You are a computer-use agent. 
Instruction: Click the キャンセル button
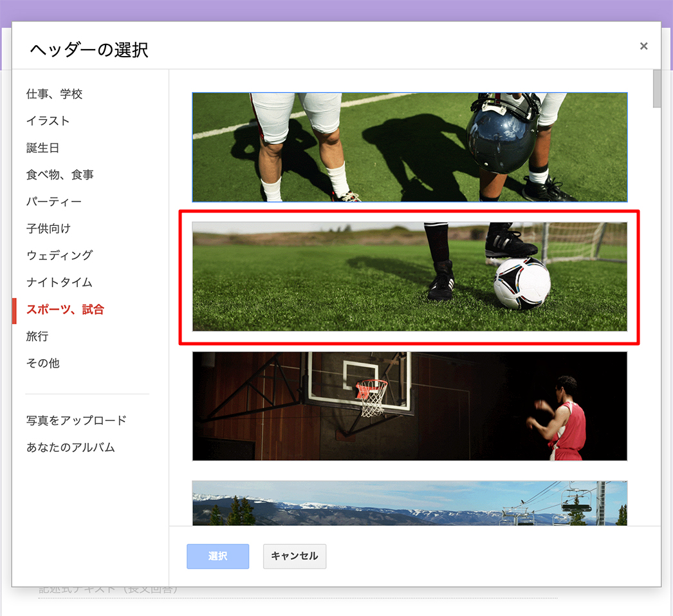(295, 556)
